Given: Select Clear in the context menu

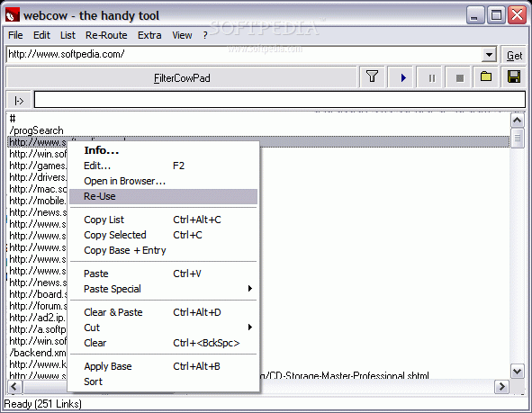Looking at the screenshot, I should click(x=163, y=343).
